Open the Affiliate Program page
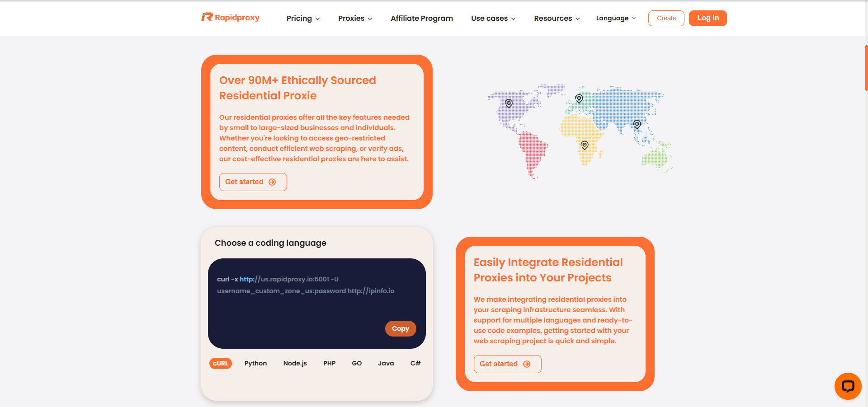 coord(421,18)
